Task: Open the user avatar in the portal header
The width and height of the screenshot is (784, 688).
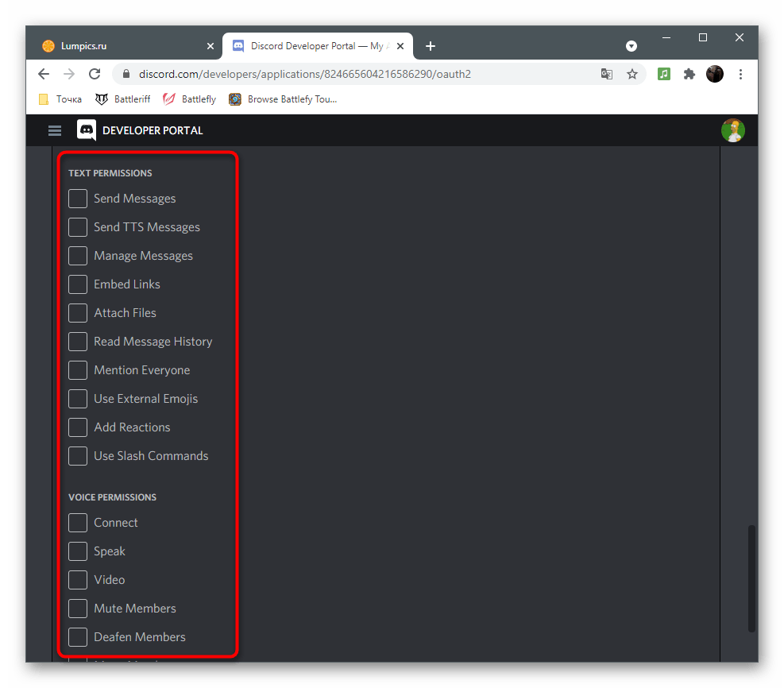Action: coord(732,129)
